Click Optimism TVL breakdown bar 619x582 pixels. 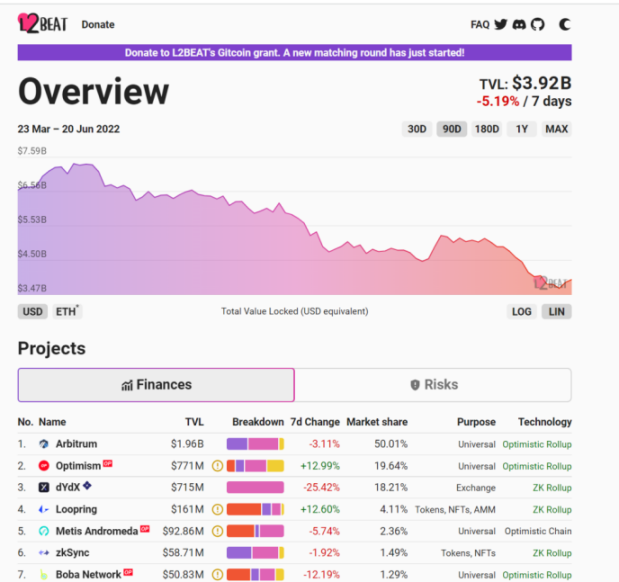point(255,466)
